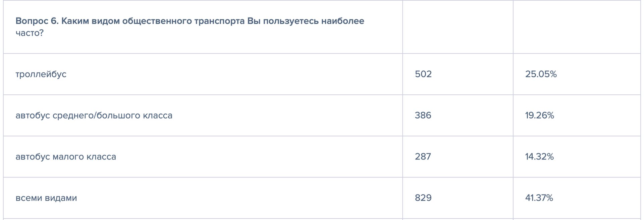Click the 502 count for троллейбус
The height and width of the screenshot is (220, 644).
coord(423,74)
